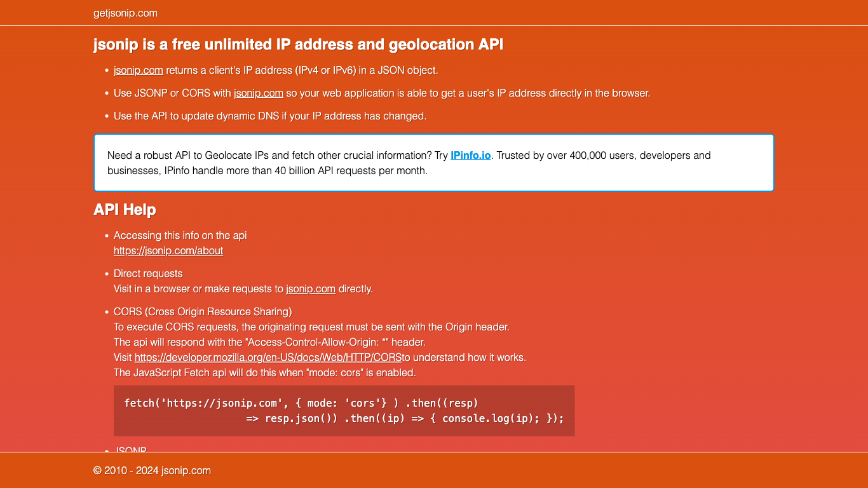The image size is (868, 488).
Task: Open the developer.mozilla.org CORS documentation link
Action: coord(268,357)
